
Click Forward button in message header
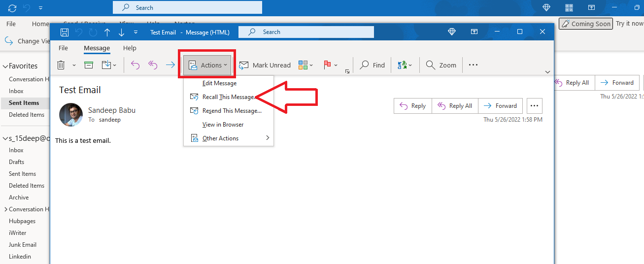point(501,106)
